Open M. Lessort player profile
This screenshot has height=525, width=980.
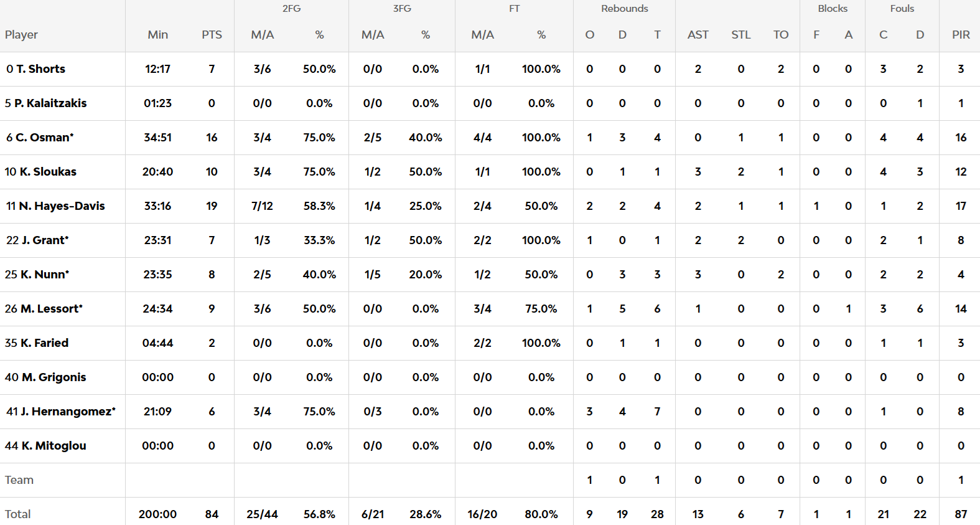(x=51, y=309)
